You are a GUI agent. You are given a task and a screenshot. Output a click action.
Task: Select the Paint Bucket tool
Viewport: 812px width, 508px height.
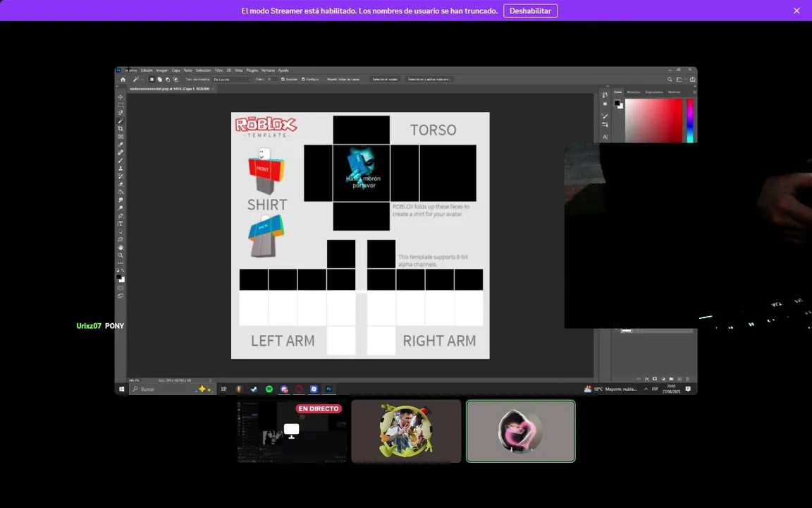[121, 192]
